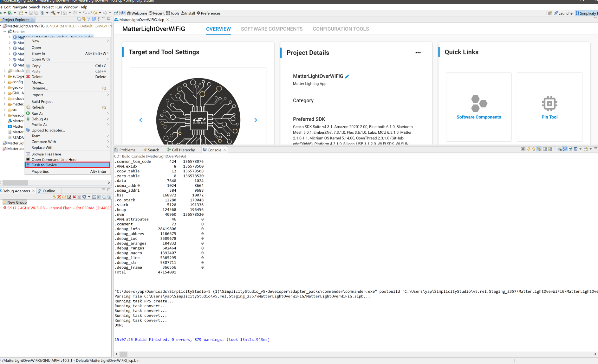The image size is (598, 364).
Task: Select Refresh in the context menu
Action: click(68, 107)
